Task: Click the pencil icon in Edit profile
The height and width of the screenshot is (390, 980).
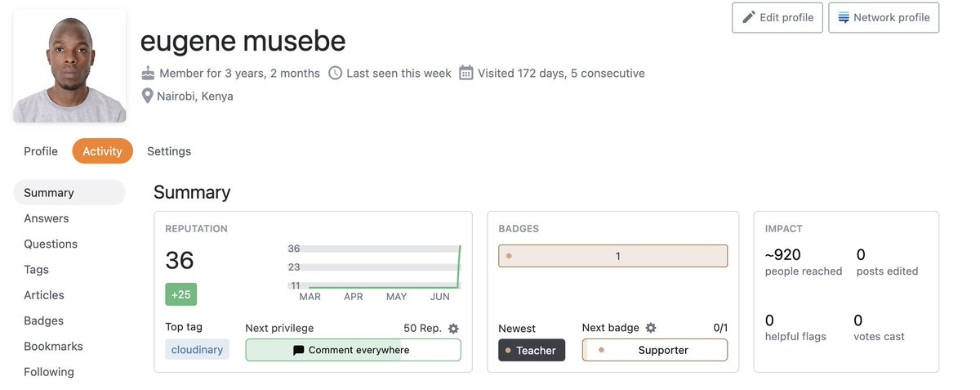Action: click(x=749, y=17)
